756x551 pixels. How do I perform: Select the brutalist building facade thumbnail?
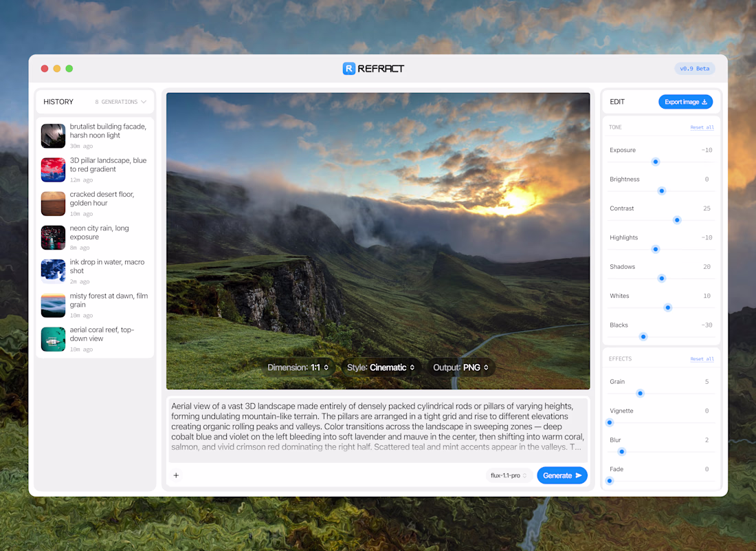(x=53, y=136)
